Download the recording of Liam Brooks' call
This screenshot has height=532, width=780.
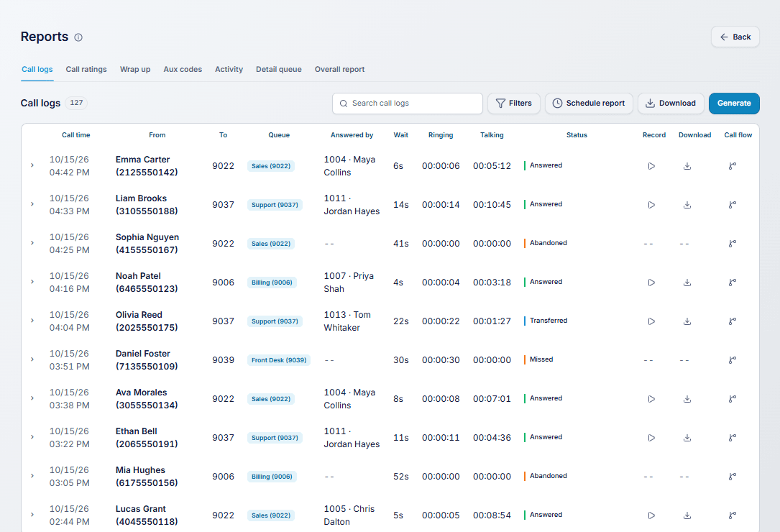[687, 205]
